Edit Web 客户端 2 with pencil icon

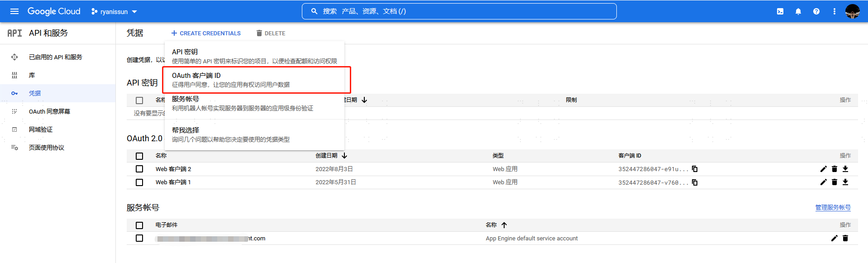824,169
